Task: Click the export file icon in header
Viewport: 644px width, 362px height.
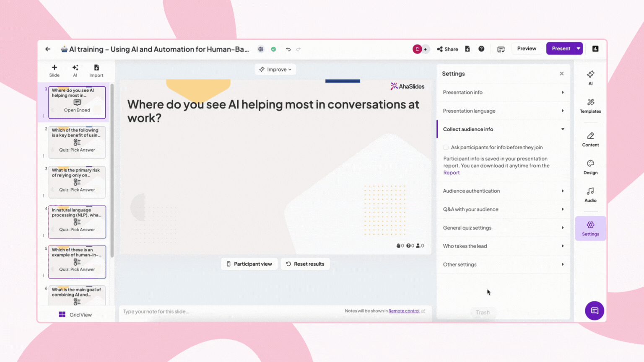Action: click(467, 49)
